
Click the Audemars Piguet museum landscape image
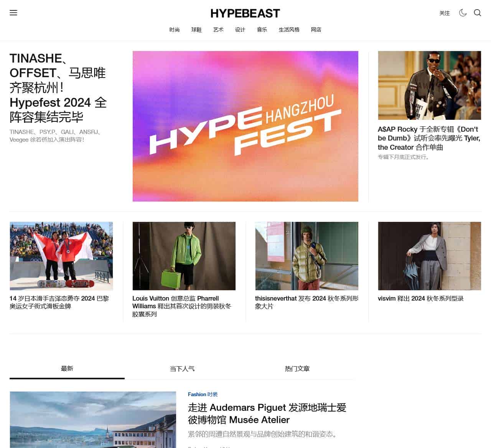(93, 420)
